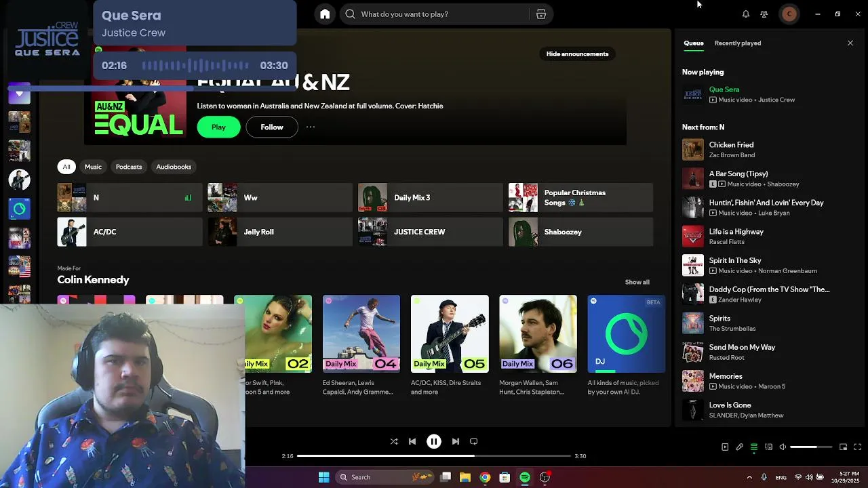This screenshot has height=488, width=868.
Task: Open the DJ sidebar tile
Action: tap(19, 209)
